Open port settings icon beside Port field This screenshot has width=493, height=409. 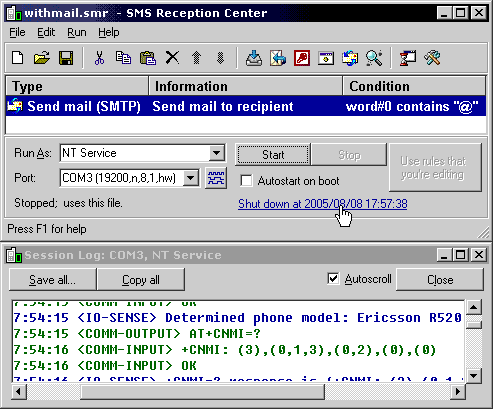pos(216,178)
